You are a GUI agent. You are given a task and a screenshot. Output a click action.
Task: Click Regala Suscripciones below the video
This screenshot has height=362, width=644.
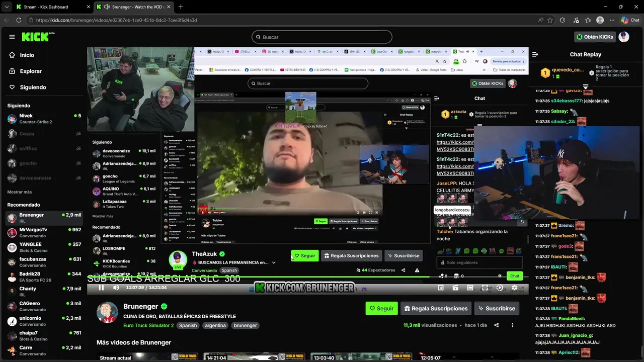(436, 308)
